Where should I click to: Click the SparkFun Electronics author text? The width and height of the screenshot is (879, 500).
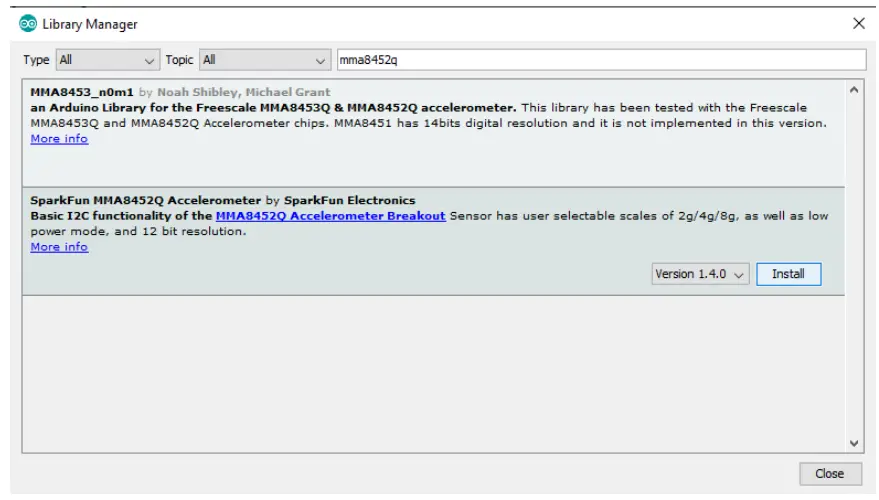pos(349,201)
